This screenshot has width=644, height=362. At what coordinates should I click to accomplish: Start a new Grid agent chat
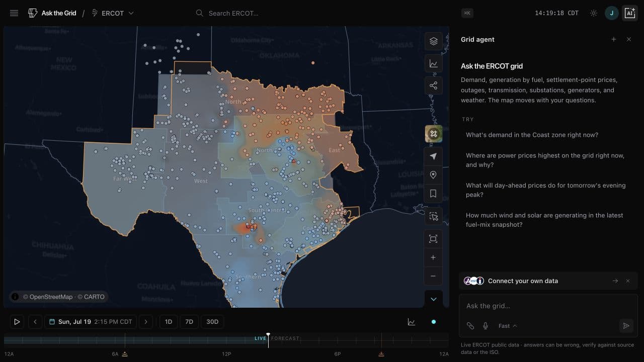click(x=614, y=39)
